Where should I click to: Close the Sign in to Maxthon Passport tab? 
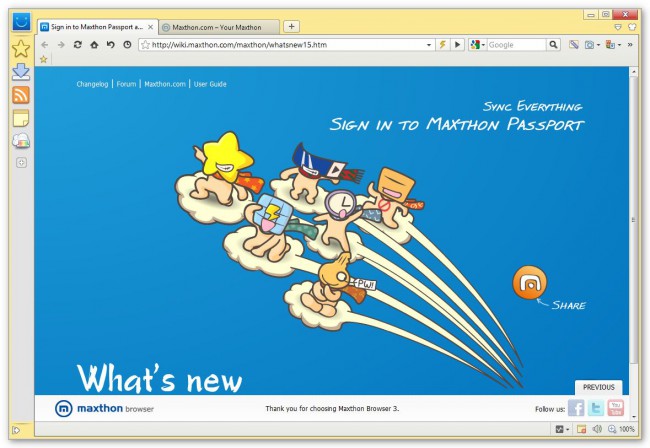tap(150, 27)
